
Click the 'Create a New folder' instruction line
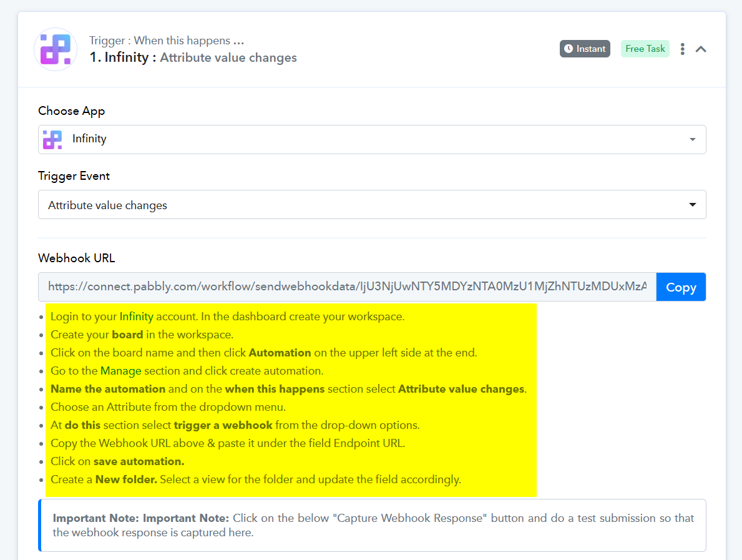coord(255,479)
